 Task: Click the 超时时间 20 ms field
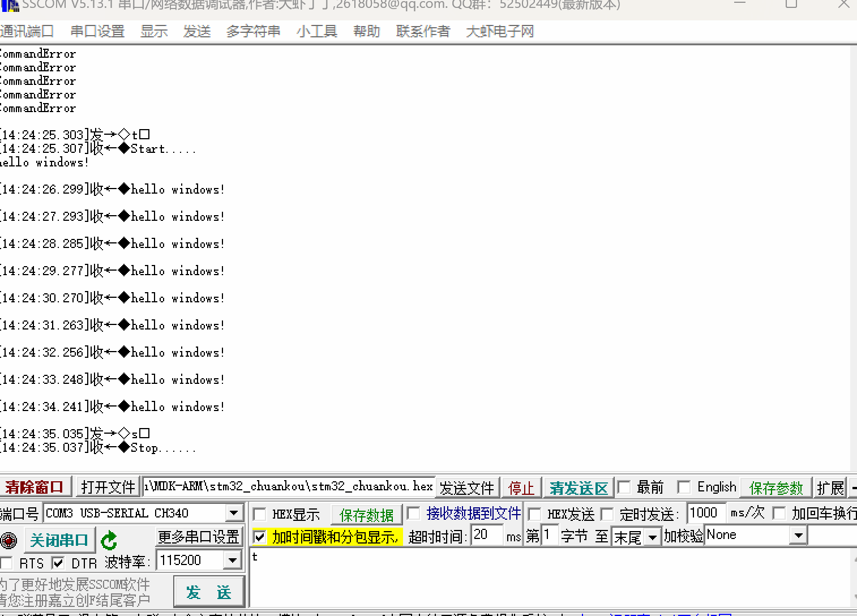487,535
